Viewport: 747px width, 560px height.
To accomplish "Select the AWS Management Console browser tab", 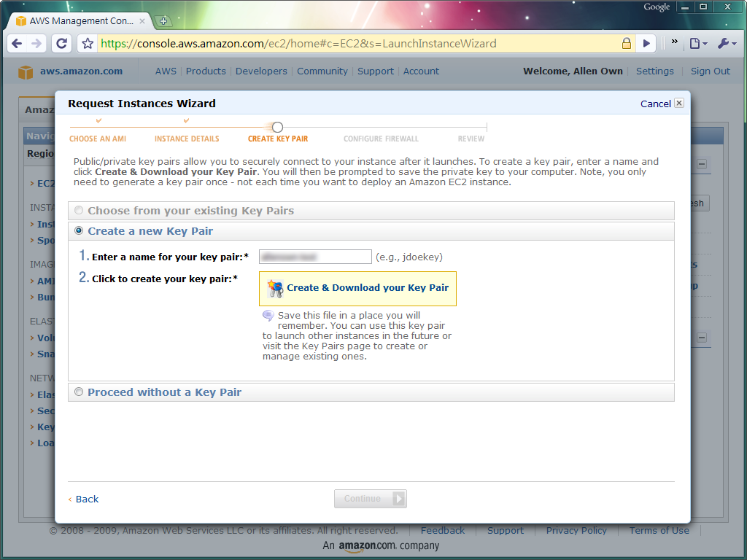I will pyautogui.click(x=80, y=21).
